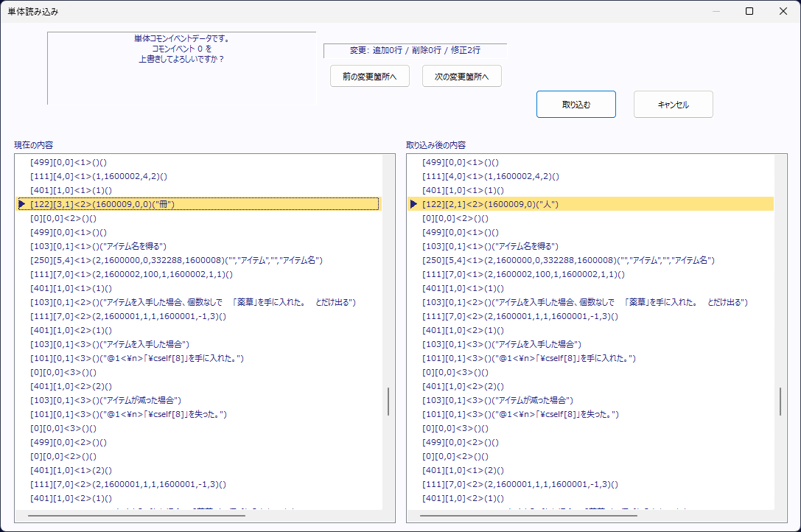Click horizontal scrollbar of 現在の内容 list
The width and height of the screenshot is (801, 532).
(136, 516)
